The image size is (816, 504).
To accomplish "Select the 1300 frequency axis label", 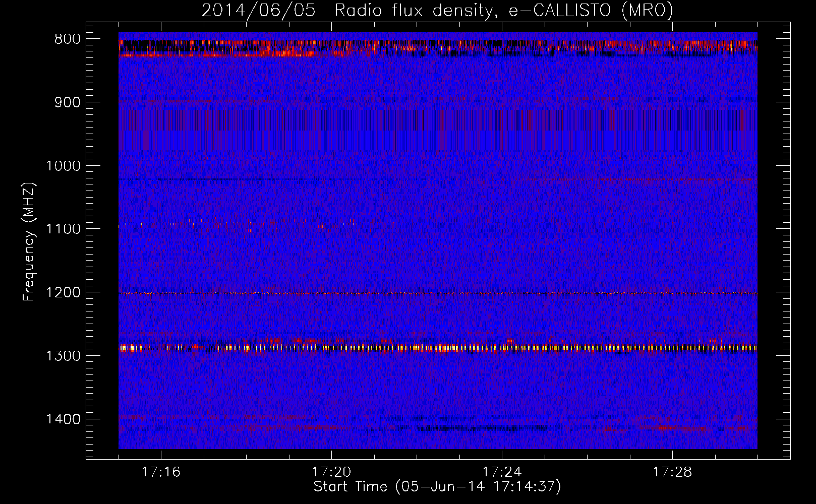I will pyautogui.click(x=63, y=356).
